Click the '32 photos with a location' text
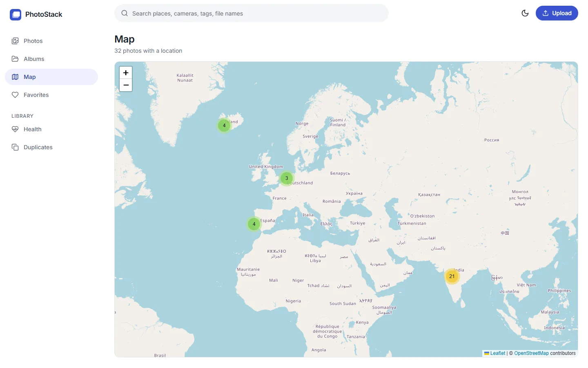The height and width of the screenshot is (368, 588). pyautogui.click(x=148, y=51)
